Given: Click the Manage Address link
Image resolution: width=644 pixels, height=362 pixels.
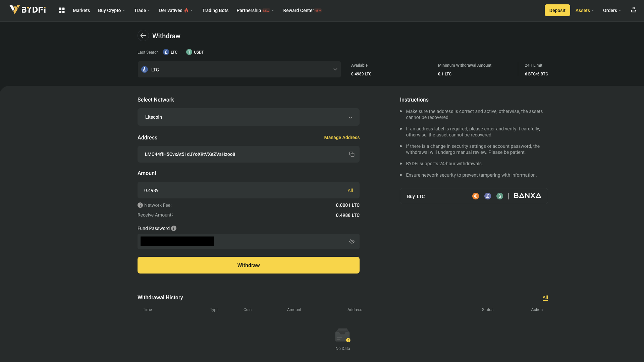Looking at the screenshot, I should click(341, 137).
